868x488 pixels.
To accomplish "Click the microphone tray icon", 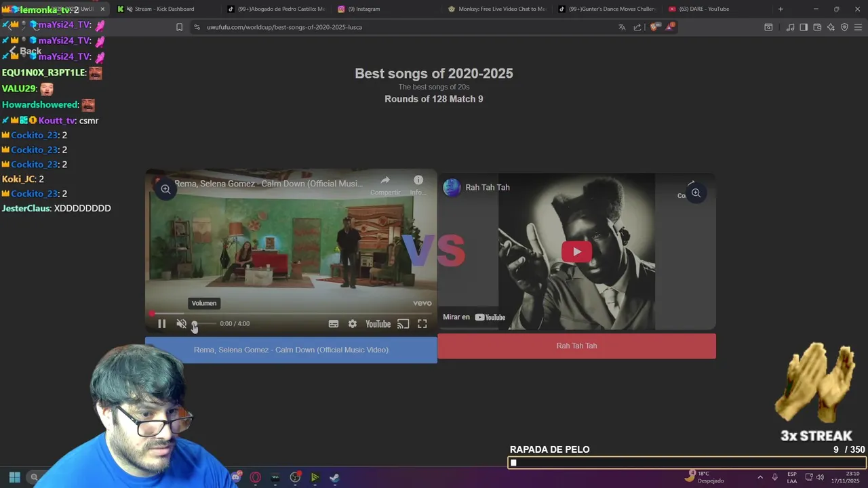I will click(774, 477).
